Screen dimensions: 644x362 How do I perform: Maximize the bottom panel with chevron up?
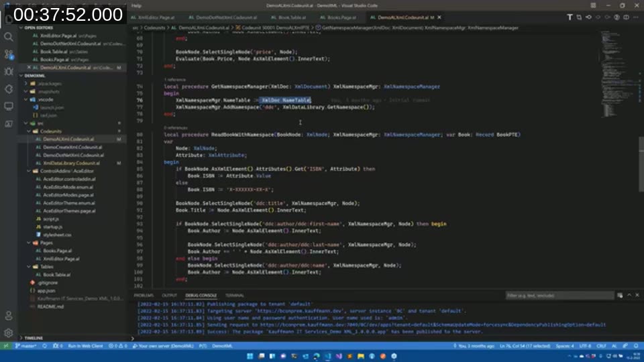(x=629, y=295)
